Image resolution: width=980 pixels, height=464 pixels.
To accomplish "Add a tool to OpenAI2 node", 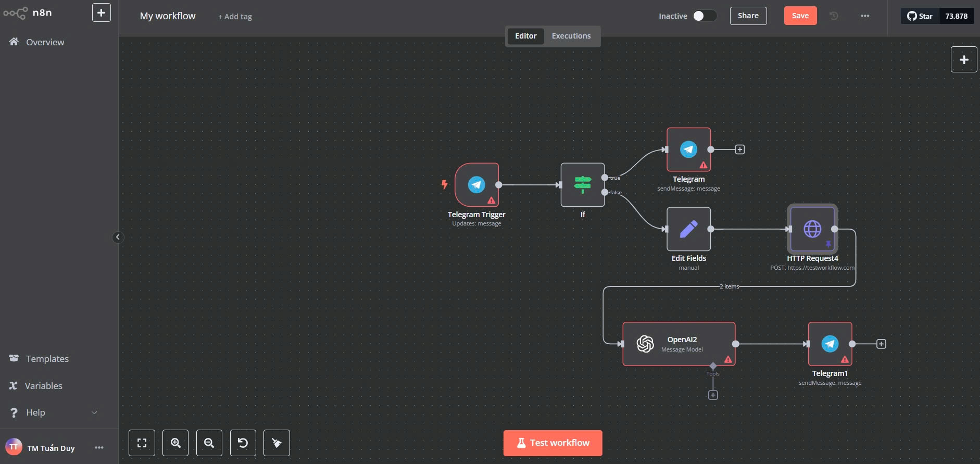I will [x=713, y=395].
